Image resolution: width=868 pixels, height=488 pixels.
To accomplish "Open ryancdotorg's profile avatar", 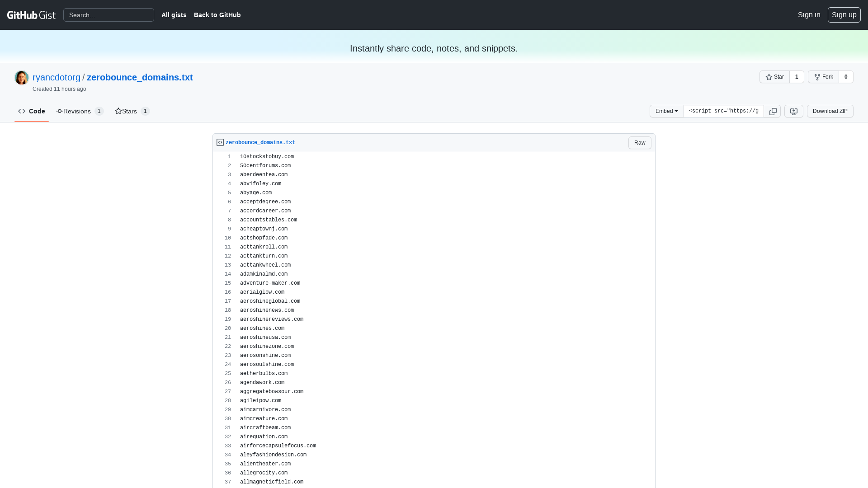I will click(21, 77).
